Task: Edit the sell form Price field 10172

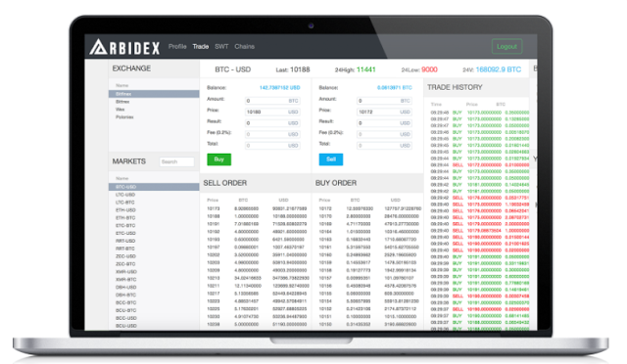Action: [x=384, y=112]
